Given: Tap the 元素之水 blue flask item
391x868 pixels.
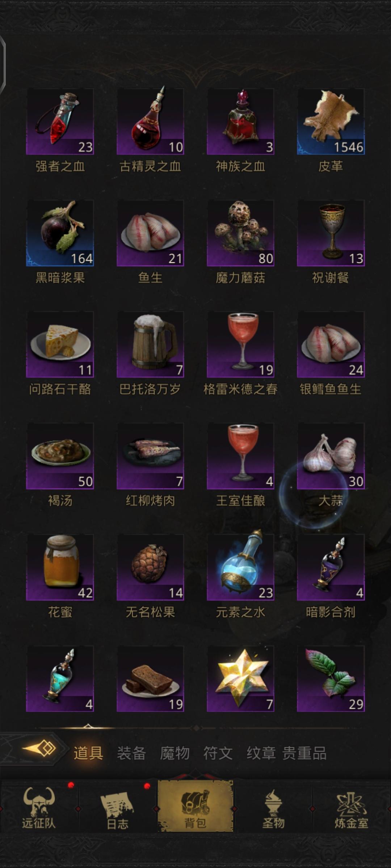Looking at the screenshot, I should 240,567.
